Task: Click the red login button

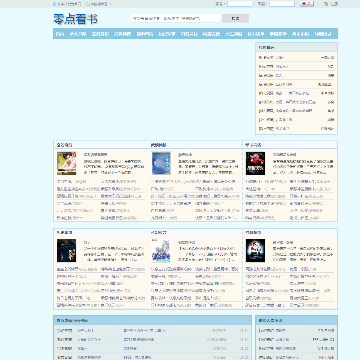Action: pos(307,4)
